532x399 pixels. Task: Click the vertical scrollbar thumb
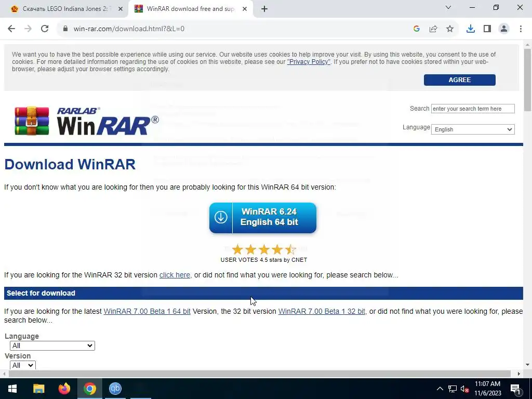click(528, 79)
